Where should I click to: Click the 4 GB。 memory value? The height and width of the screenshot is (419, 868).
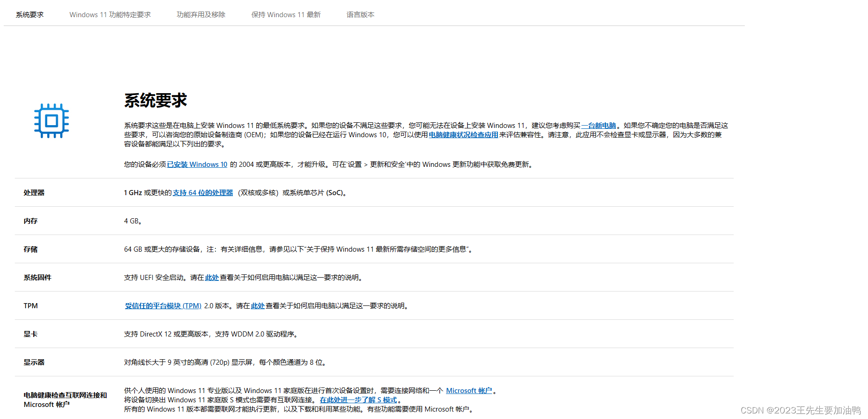click(133, 221)
